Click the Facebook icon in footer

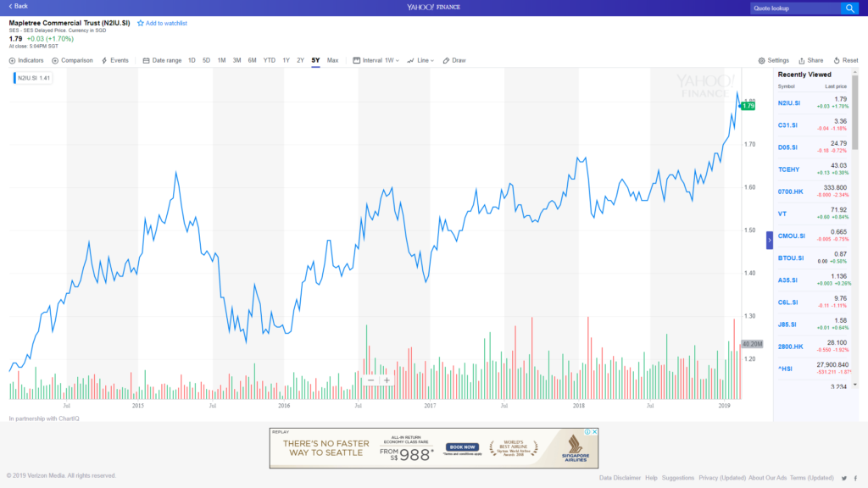[856, 478]
